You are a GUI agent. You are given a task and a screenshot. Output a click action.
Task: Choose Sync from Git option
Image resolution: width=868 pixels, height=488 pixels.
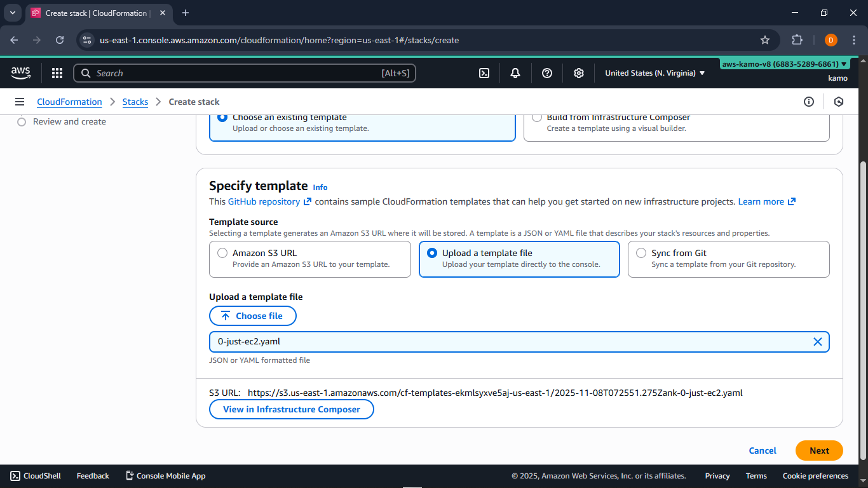641,253
